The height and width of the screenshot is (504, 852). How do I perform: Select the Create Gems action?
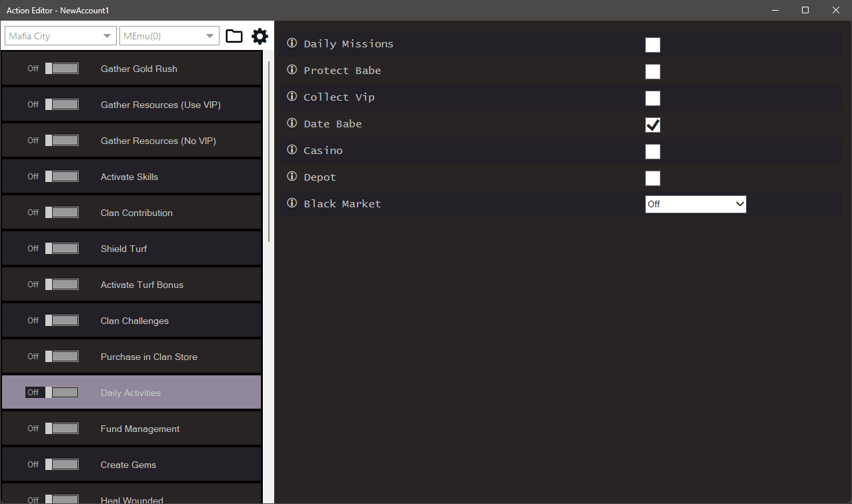(131, 465)
